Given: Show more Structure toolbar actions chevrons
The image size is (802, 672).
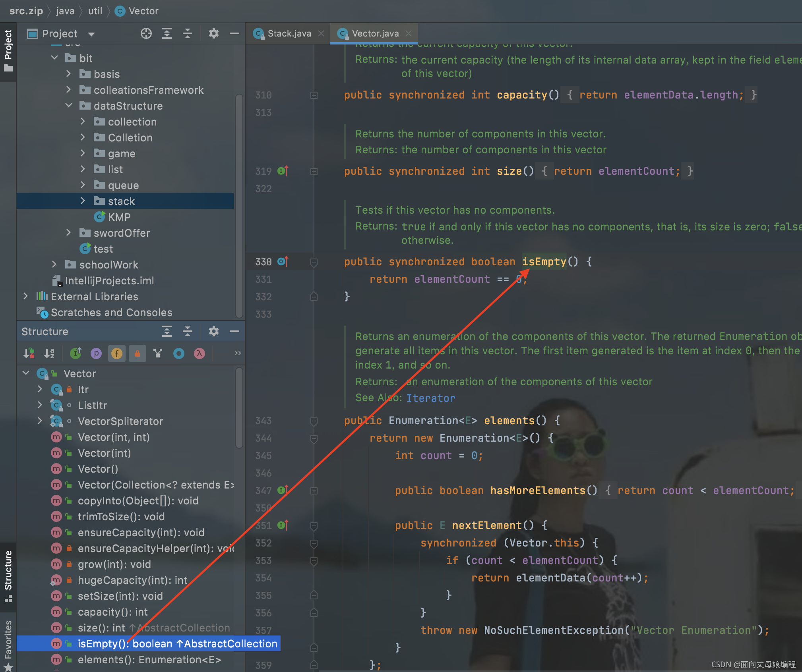Looking at the screenshot, I should [238, 353].
